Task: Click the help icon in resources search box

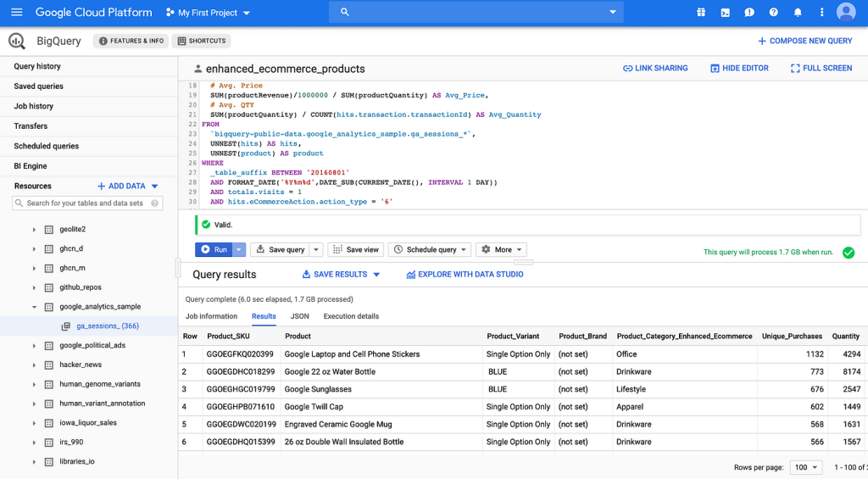Action: (x=154, y=203)
